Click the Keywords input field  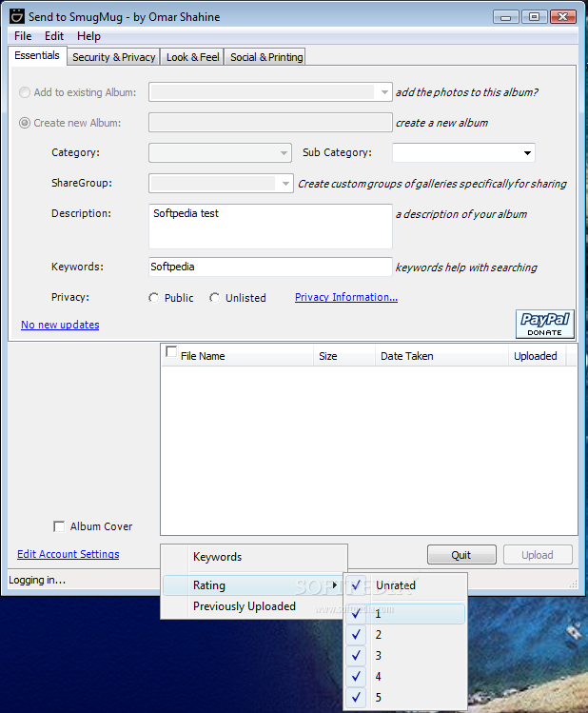[x=270, y=267]
